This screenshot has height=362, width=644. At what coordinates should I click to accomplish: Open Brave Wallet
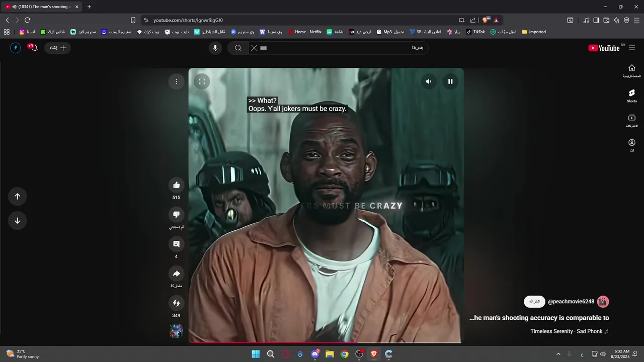click(606, 20)
